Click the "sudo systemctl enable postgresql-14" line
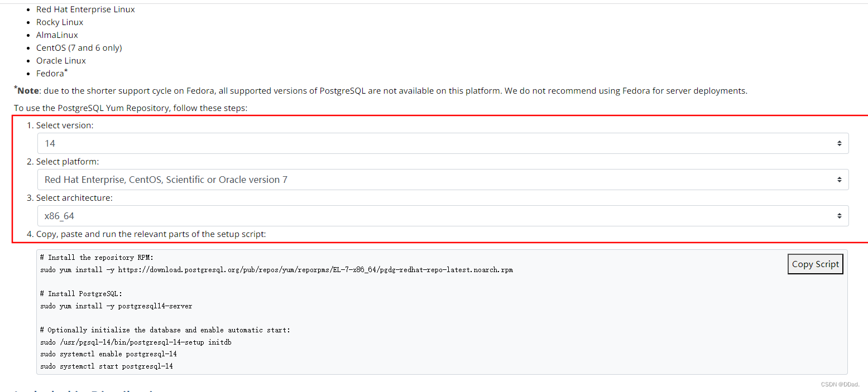 108,354
